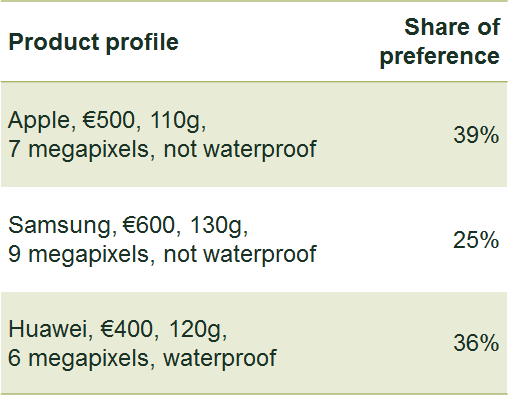Image resolution: width=509 pixels, height=395 pixels.
Task: Click the €400 price text
Action: pos(127,329)
